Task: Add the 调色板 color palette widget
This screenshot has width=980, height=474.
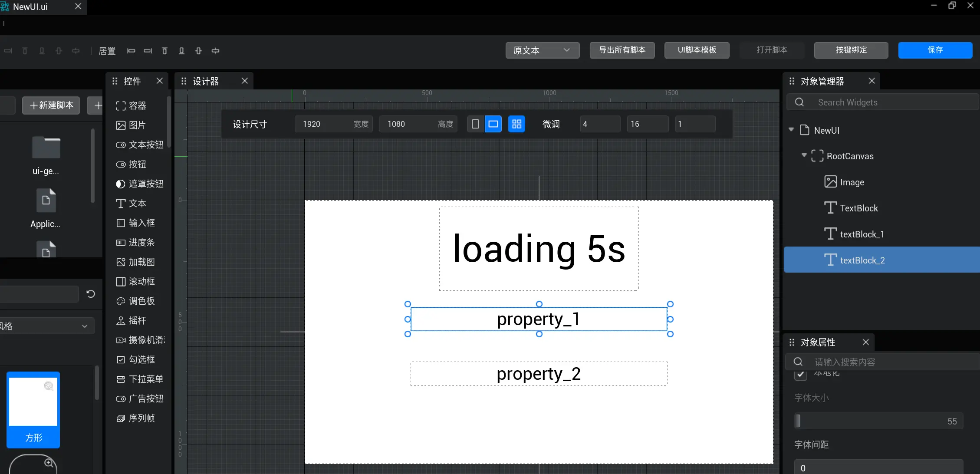Action: pyautogui.click(x=135, y=301)
